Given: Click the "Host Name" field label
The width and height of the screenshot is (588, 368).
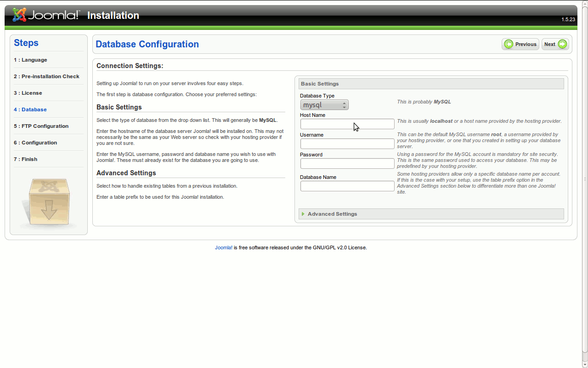Looking at the screenshot, I should [313, 115].
